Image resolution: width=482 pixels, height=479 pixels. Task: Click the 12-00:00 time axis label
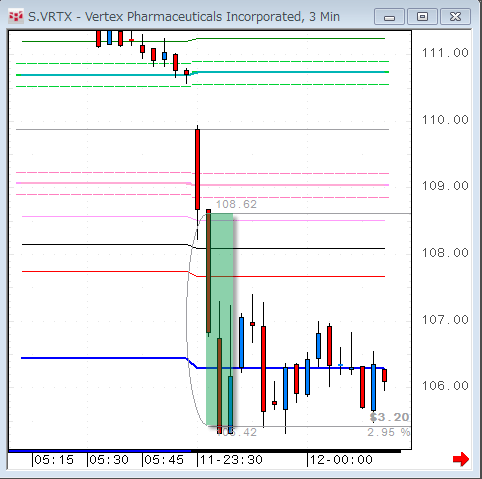point(341,460)
